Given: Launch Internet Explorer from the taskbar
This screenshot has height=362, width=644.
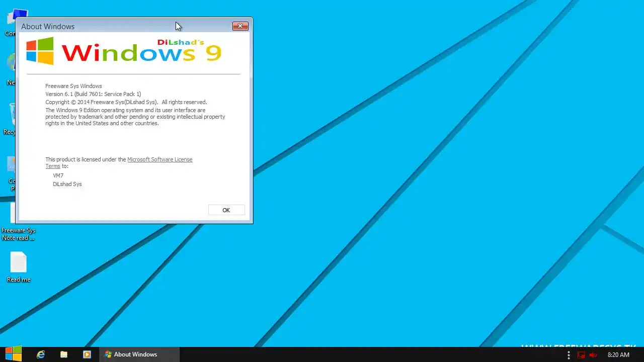Looking at the screenshot, I should click(41, 354).
